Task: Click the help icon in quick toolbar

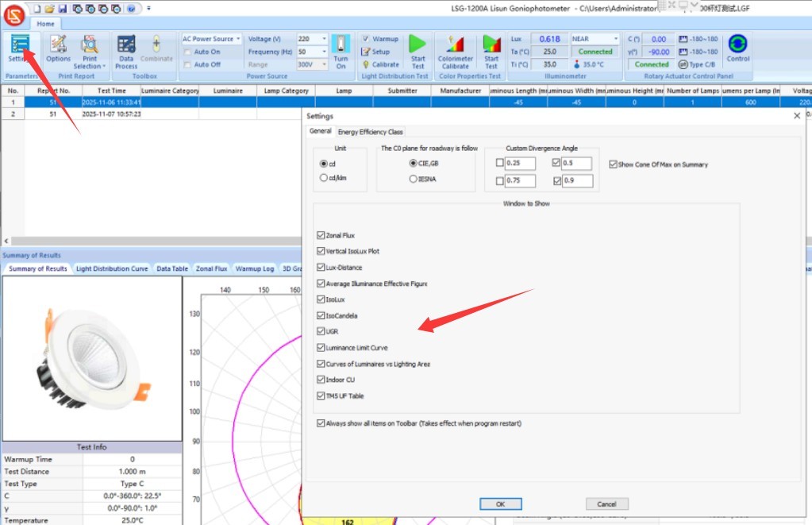Action: [132, 9]
